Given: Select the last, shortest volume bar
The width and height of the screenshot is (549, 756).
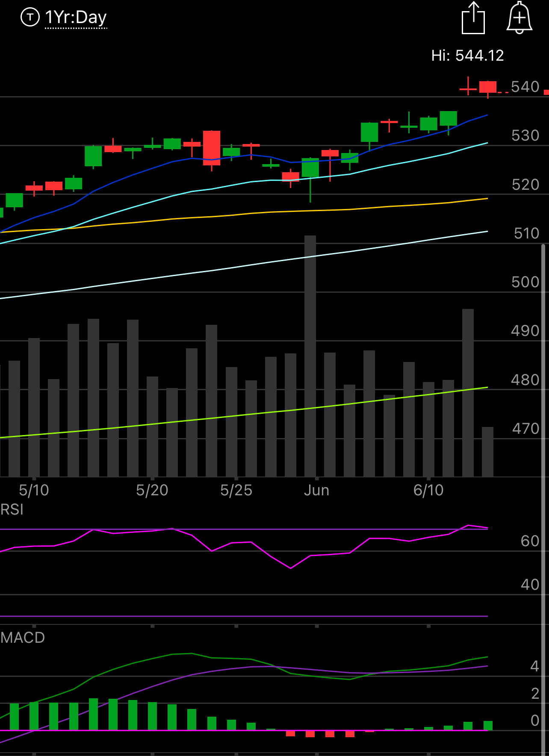Looking at the screenshot, I should 487,452.
